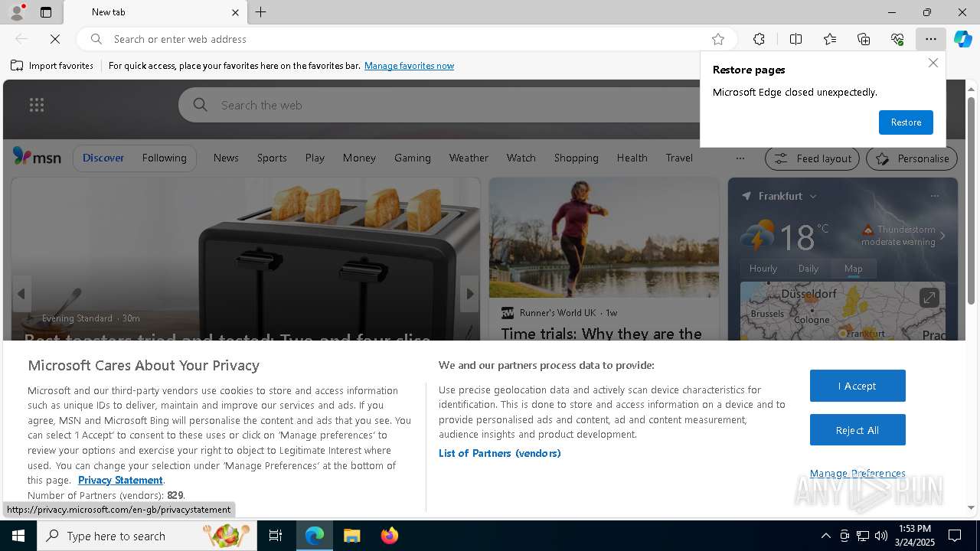This screenshot has width=980, height=551.
Task: Launch Firefox from the taskbar
Action: click(x=390, y=536)
